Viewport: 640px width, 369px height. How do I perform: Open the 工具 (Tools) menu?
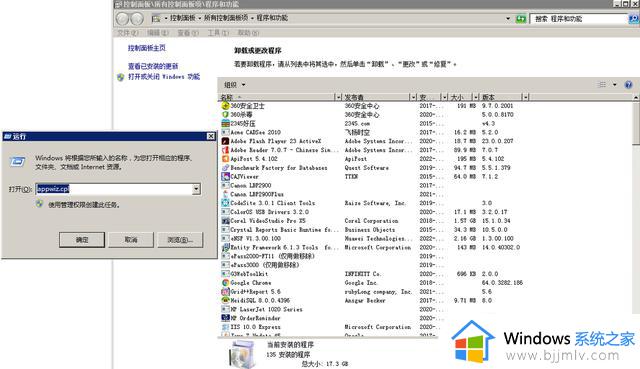tap(218, 33)
